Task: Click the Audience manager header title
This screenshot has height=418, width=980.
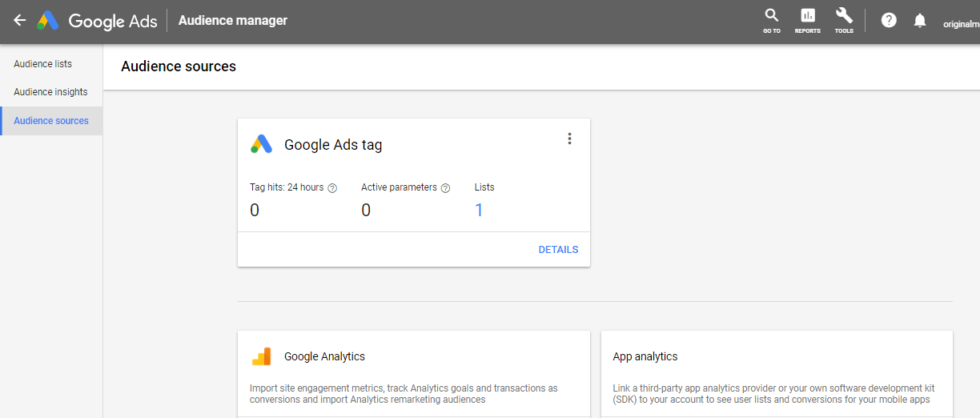Action: [233, 21]
